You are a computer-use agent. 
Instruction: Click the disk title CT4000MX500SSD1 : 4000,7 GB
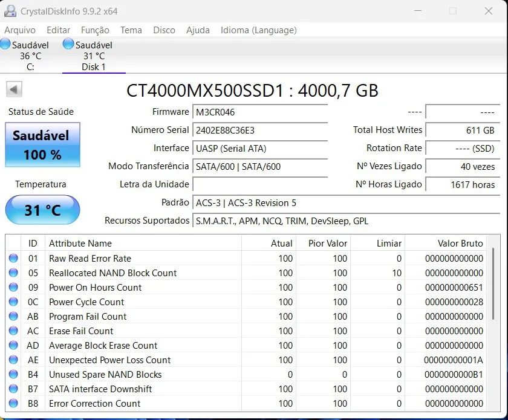pos(252,91)
